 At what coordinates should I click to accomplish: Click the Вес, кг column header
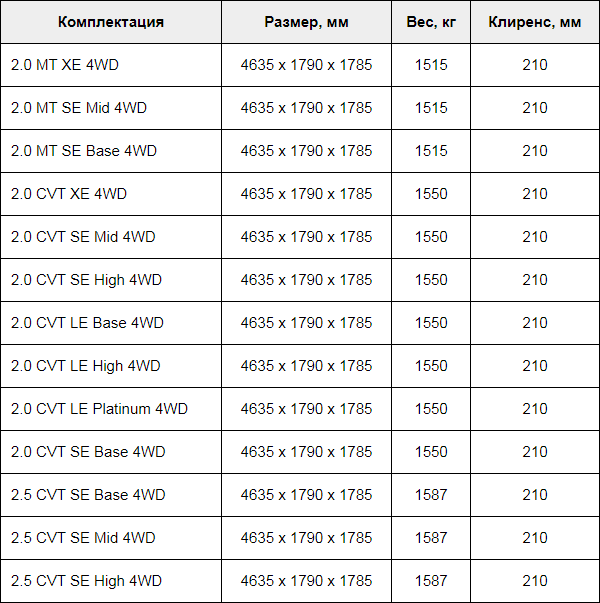pyautogui.click(x=431, y=22)
